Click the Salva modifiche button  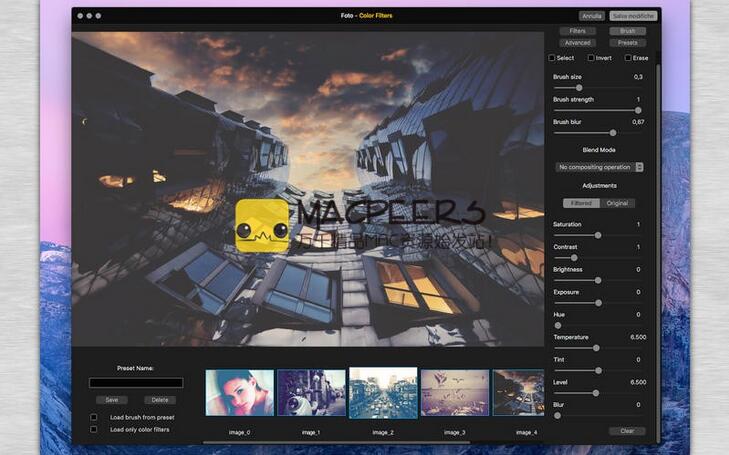click(633, 16)
